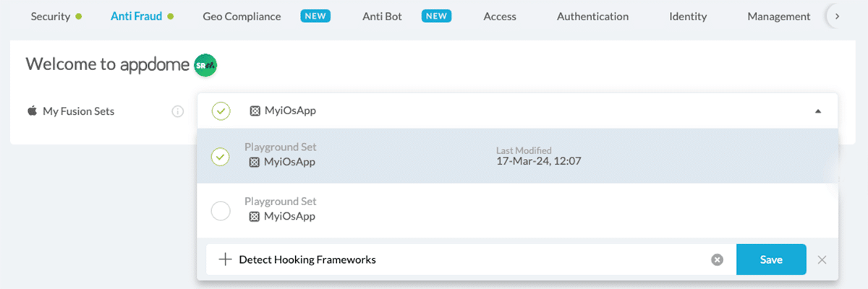The width and height of the screenshot is (868, 289).
Task: Open the Management tab
Action: 779,16
